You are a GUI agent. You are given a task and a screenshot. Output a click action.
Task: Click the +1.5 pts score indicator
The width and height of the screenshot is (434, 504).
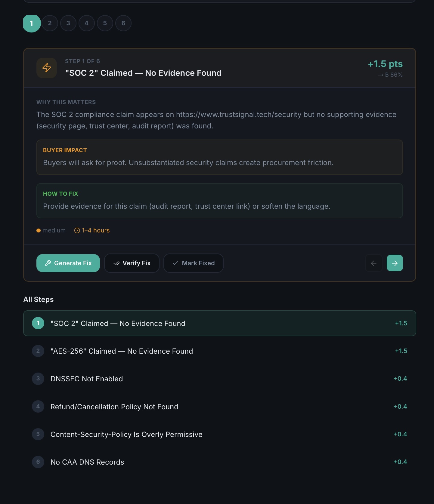pos(385,64)
